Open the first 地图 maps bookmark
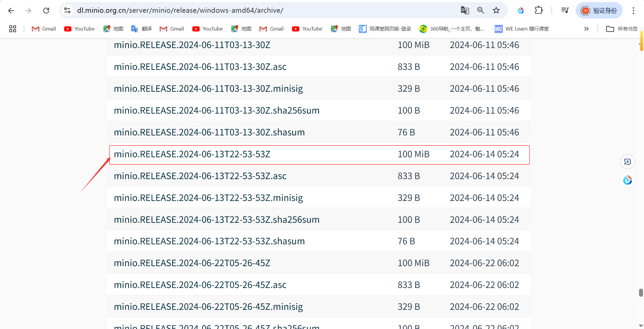The image size is (644, 329). click(113, 29)
